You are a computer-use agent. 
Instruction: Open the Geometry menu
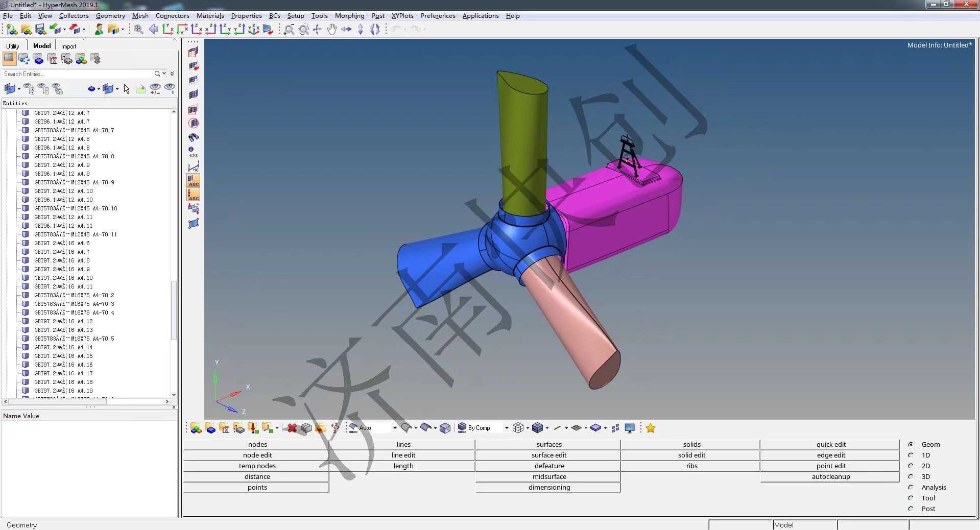click(110, 16)
